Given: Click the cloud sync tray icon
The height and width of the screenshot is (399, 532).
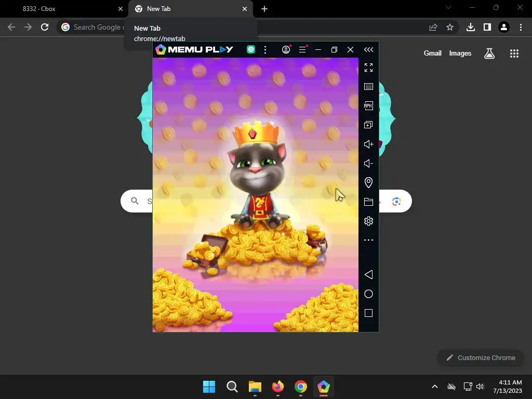Looking at the screenshot, I should tap(451, 387).
